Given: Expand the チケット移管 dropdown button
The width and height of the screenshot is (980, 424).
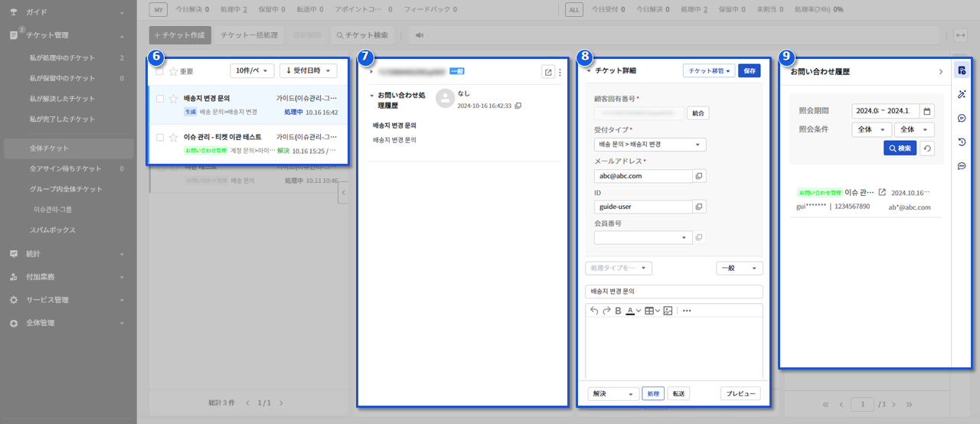Looking at the screenshot, I should 708,70.
